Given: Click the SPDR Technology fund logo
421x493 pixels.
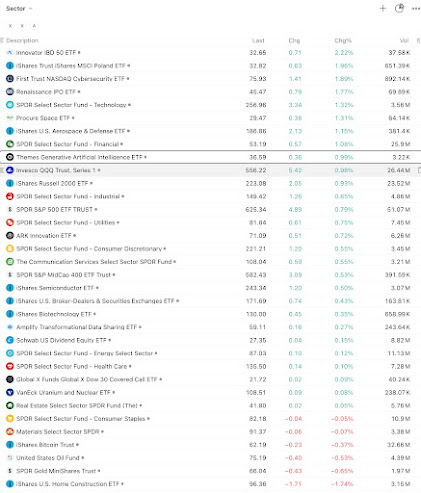Looking at the screenshot, I should click(10, 105).
